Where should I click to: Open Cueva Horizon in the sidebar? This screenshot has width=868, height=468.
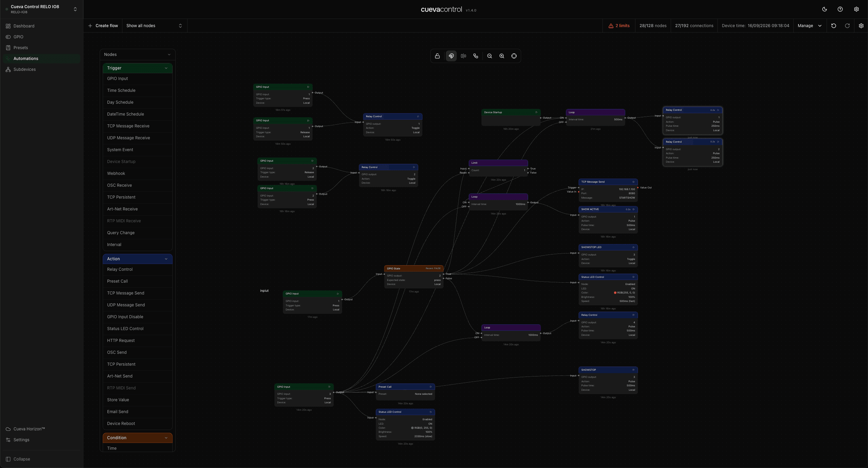click(x=41, y=429)
